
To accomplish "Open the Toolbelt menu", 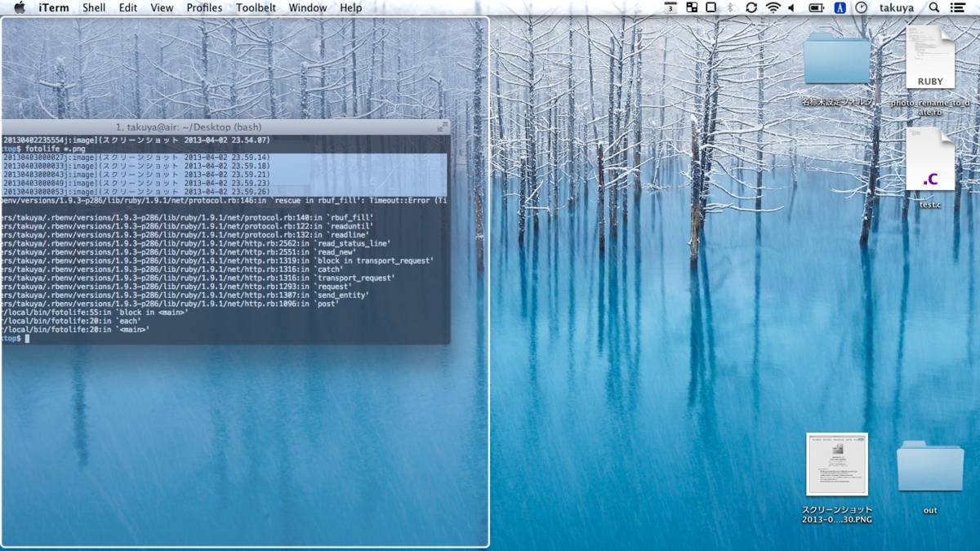I will tap(256, 7).
